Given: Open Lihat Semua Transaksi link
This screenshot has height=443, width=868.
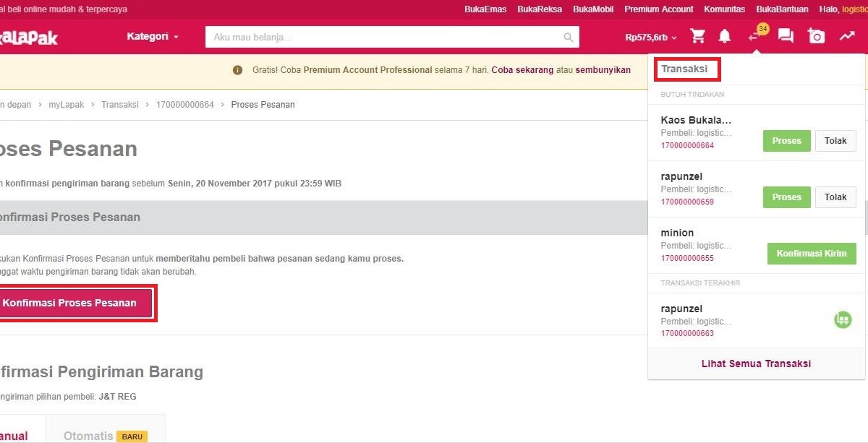Looking at the screenshot, I should tap(756, 364).
